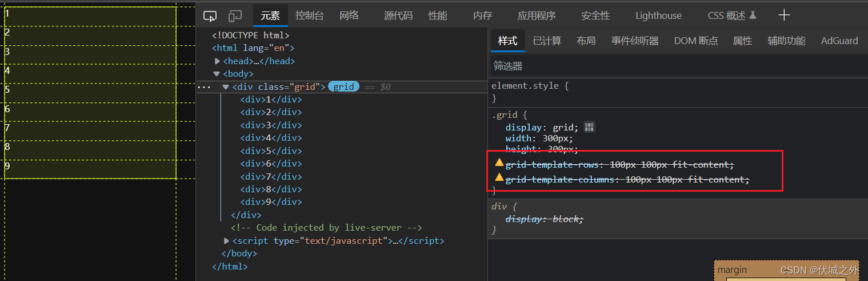The width and height of the screenshot is (868, 281).
Task: Collapse the div class grid node
Action: point(226,87)
